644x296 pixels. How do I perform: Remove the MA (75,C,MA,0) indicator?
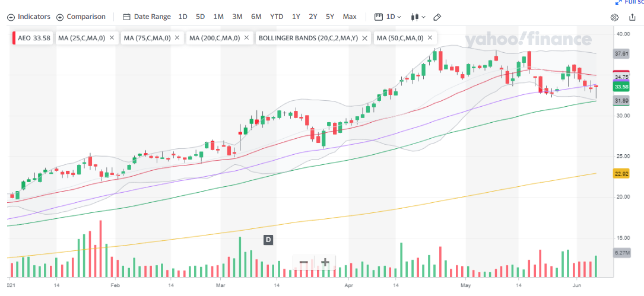click(177, 39)
